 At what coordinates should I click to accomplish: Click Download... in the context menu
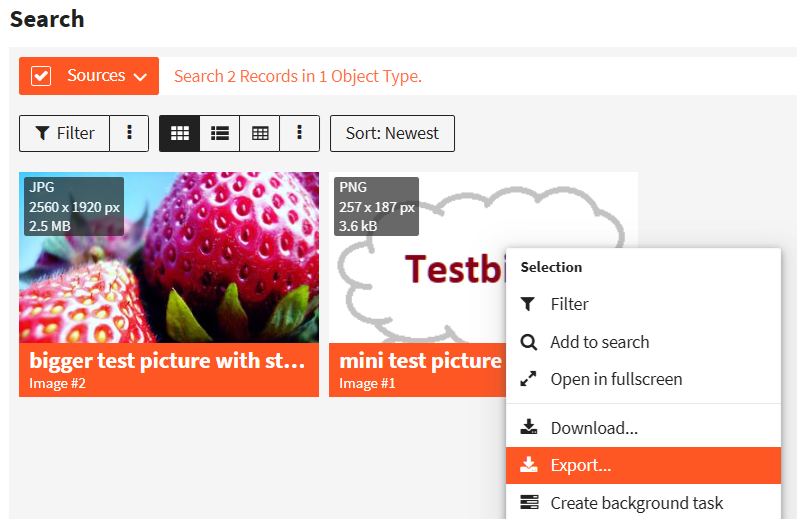594,428
